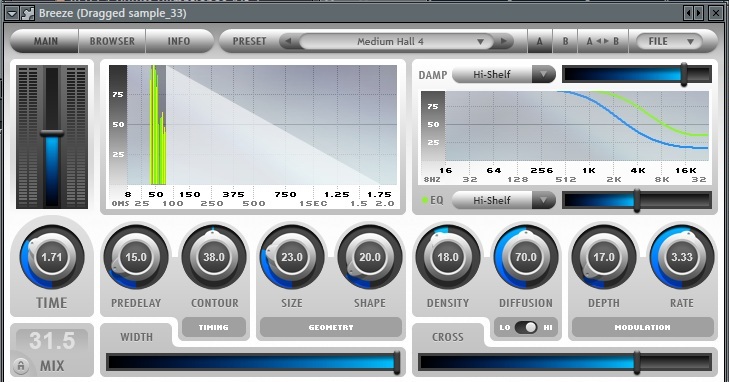
Task: Click the DAMP amount slider
Action: pos(636,74)
